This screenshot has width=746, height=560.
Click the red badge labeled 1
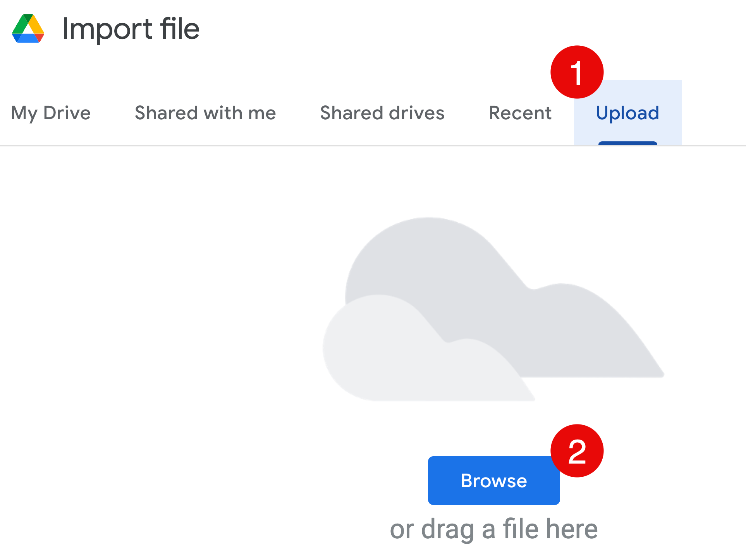(577, 73)
